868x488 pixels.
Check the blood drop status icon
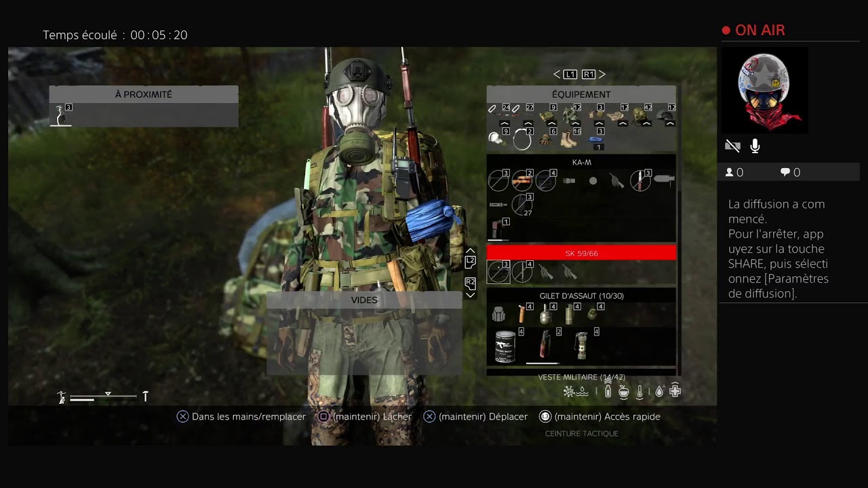coord(659,392)
